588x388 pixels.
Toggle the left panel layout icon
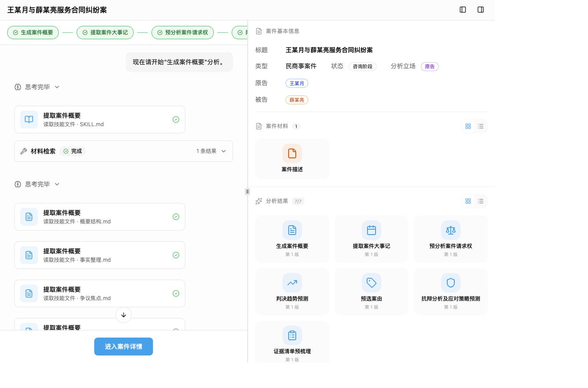point(463,10)
